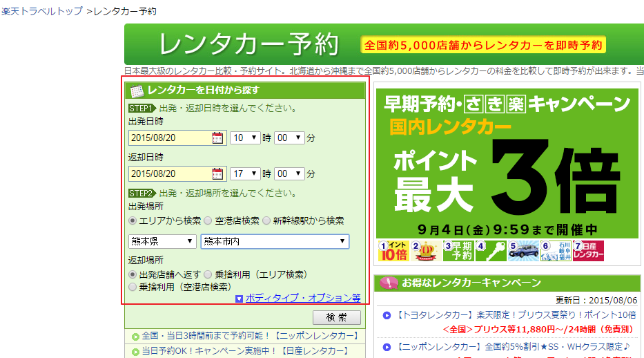This screenshot has height=358, width=644.
Task: Click the key icon thumbnail numbered 4
Action: point(491,251)
